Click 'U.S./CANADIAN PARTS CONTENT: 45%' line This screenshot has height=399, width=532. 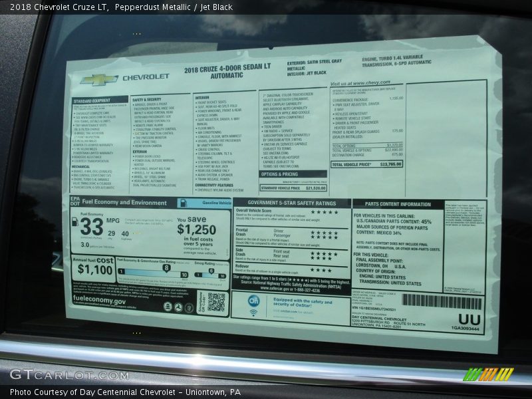click(394, 221)
